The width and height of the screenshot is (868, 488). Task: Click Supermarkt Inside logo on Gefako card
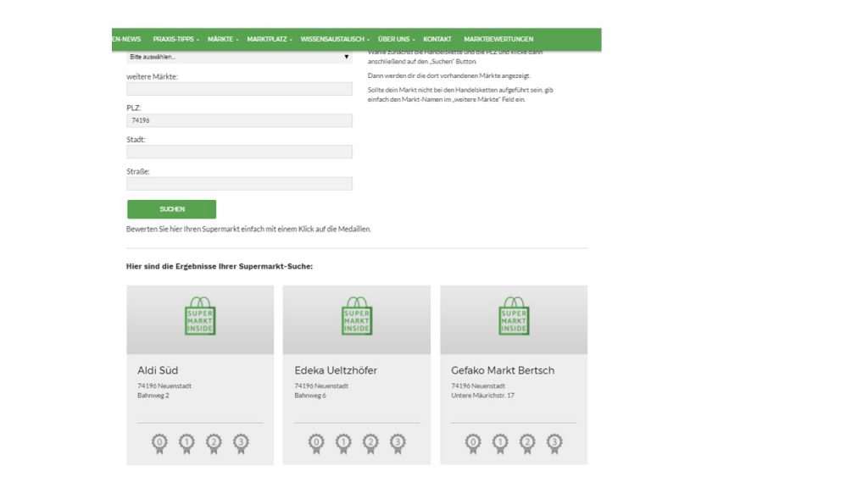[x=514, y=316]
